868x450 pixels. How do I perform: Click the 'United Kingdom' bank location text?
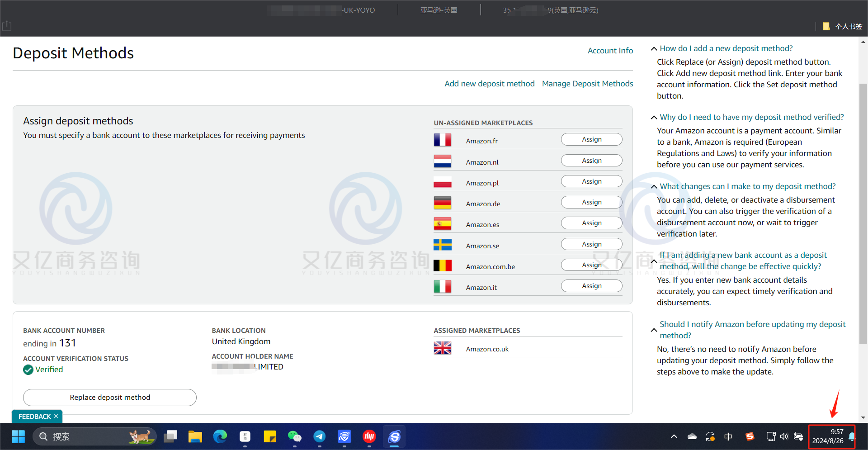[241, 341]
